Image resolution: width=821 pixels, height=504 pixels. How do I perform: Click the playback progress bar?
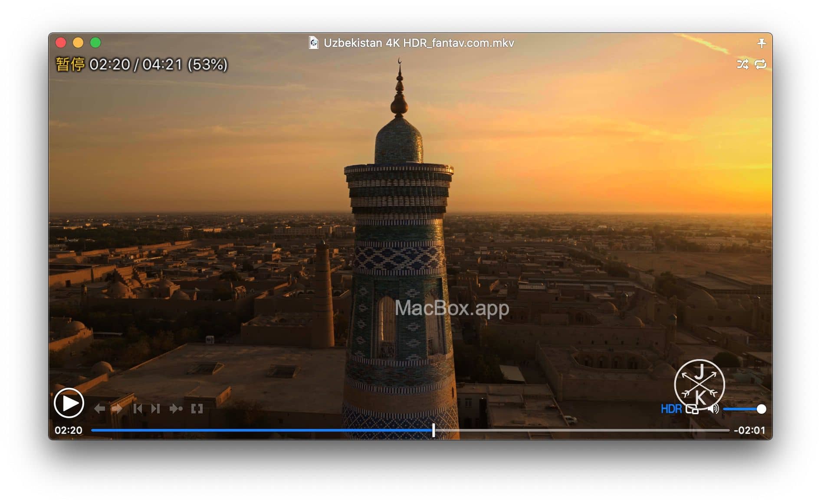point(410,430)
